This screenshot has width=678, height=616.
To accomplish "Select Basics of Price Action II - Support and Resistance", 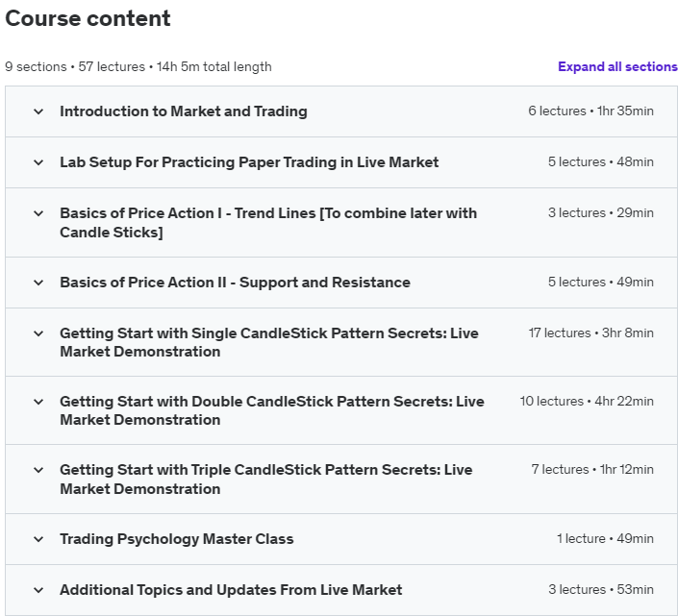I will pyautogui.click(x=235, y=283).
